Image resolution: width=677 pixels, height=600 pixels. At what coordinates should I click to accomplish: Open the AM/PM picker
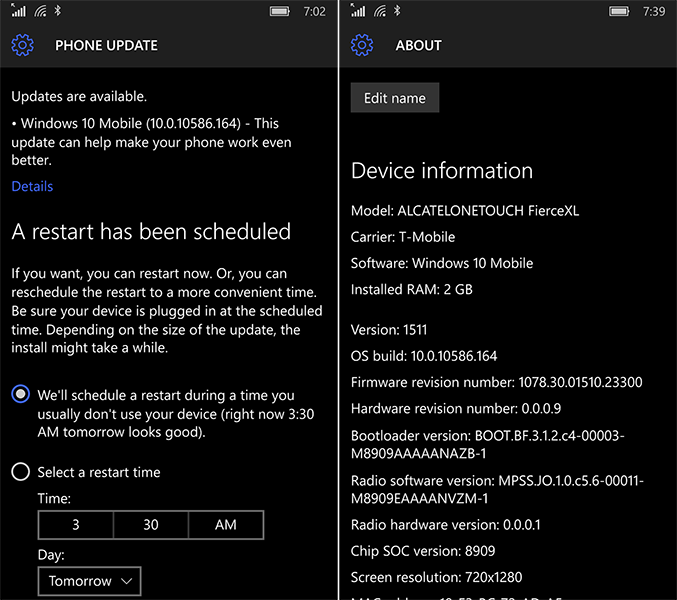click(x=226, y=525)
